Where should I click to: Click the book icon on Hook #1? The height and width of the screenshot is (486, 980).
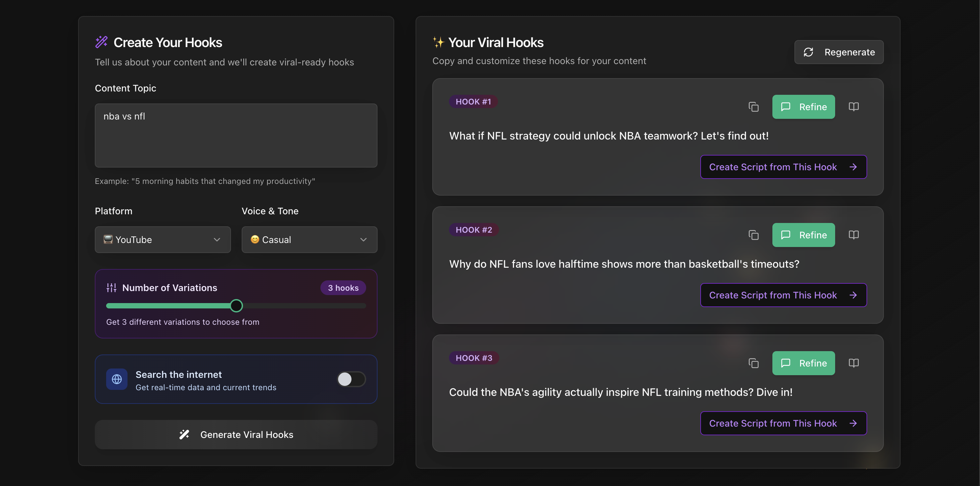853,107
